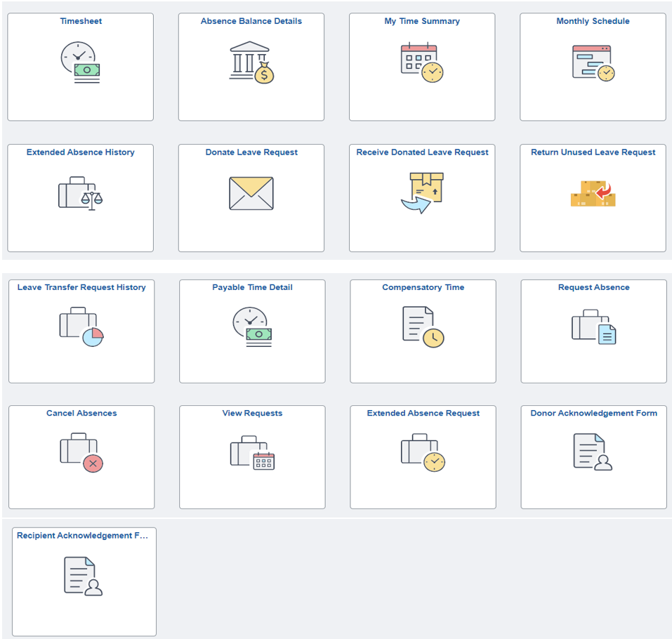The width and height of the screenshot is (672, 639).
Task: Select the Monthly Schedule tile icon
Action: click(592, 63)
